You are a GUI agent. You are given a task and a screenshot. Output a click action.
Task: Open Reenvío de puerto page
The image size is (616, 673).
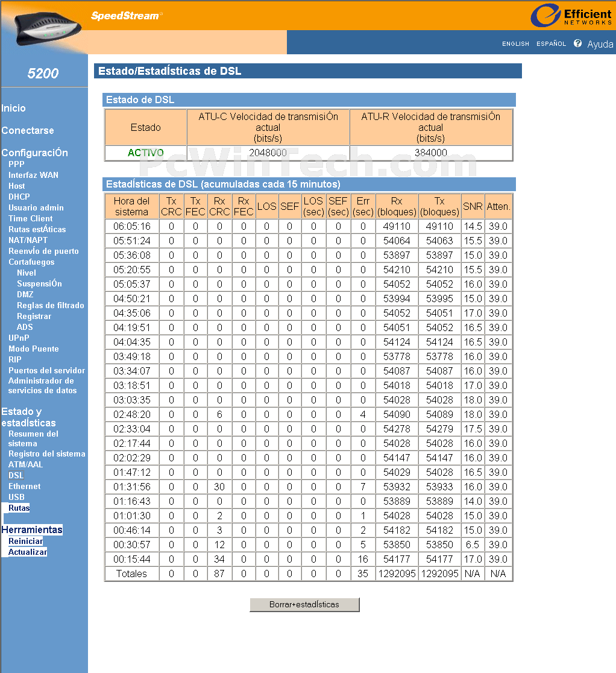click(44, 251)
